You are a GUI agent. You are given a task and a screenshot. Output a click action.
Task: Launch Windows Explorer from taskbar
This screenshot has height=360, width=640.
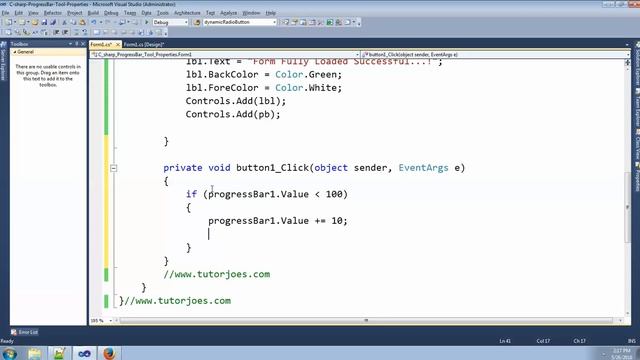pos(35,353)
